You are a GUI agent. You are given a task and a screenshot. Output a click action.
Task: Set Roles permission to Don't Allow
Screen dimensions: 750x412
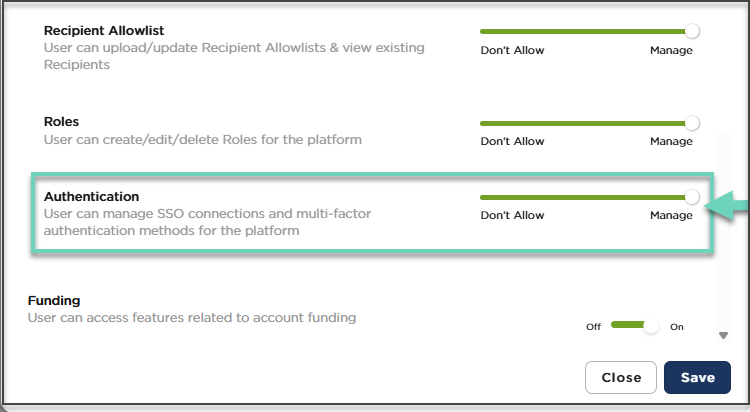pos(512,142)
